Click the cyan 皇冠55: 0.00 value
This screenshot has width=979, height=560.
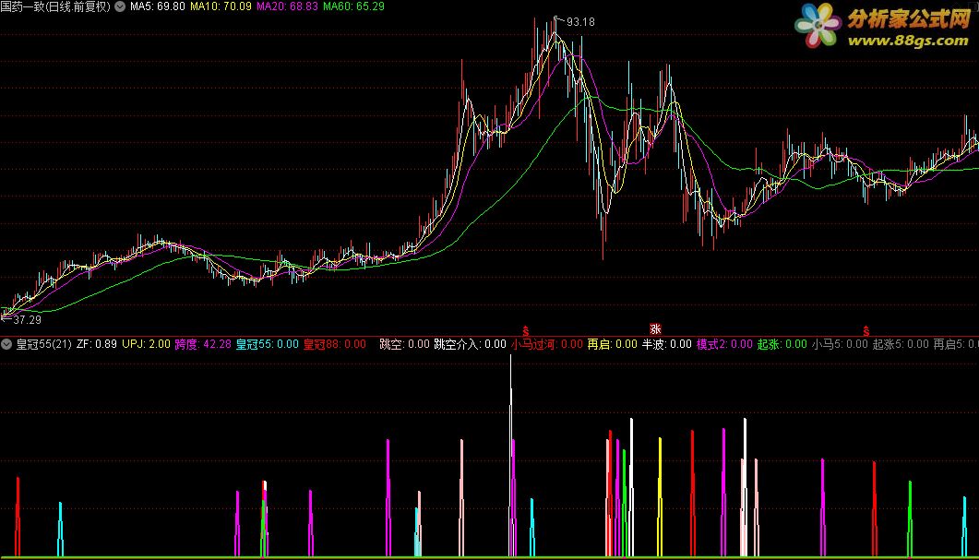click(268, 344)
